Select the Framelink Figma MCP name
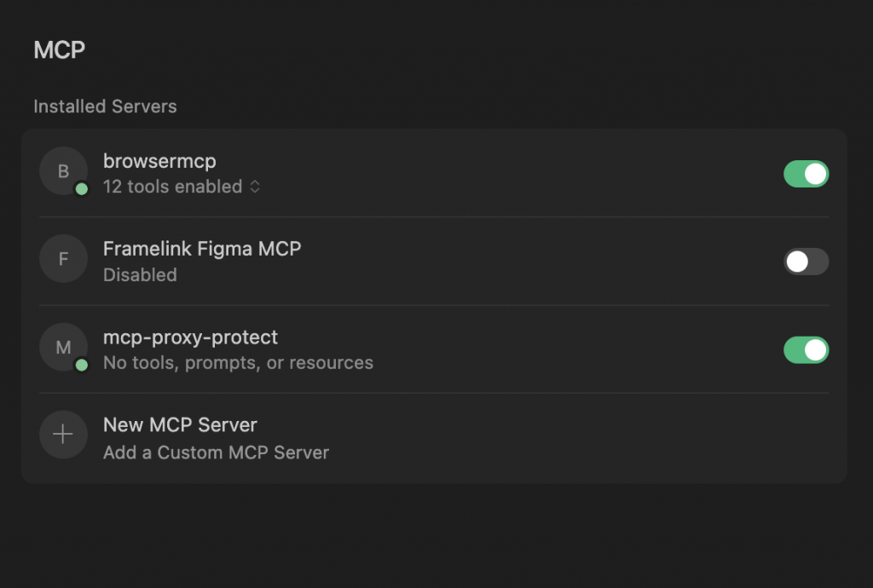This screenshot has width=873, height=588. click(202, 249)
